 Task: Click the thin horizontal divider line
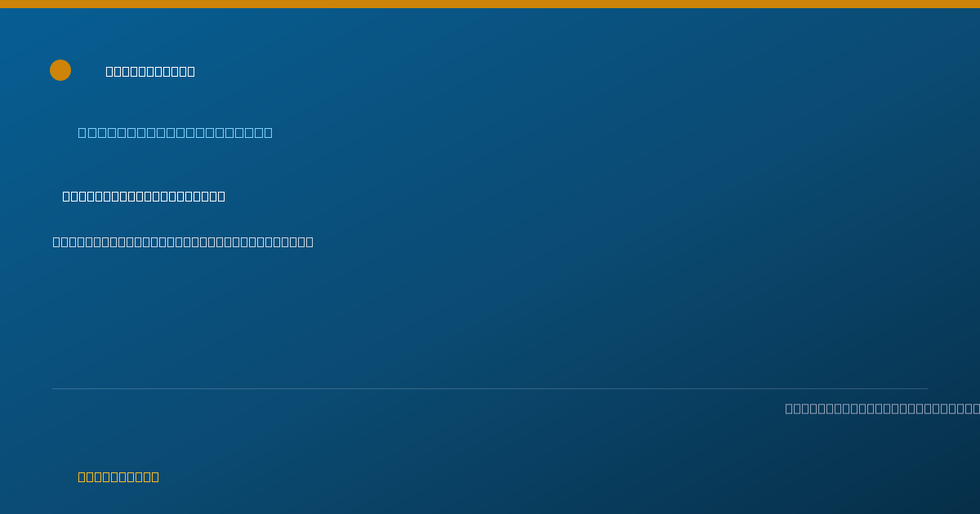tap(490, 388)
